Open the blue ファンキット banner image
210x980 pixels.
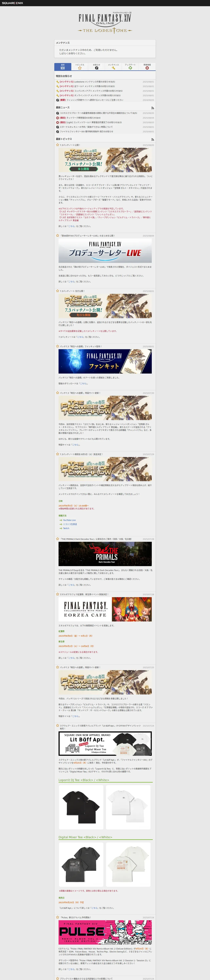105,361
